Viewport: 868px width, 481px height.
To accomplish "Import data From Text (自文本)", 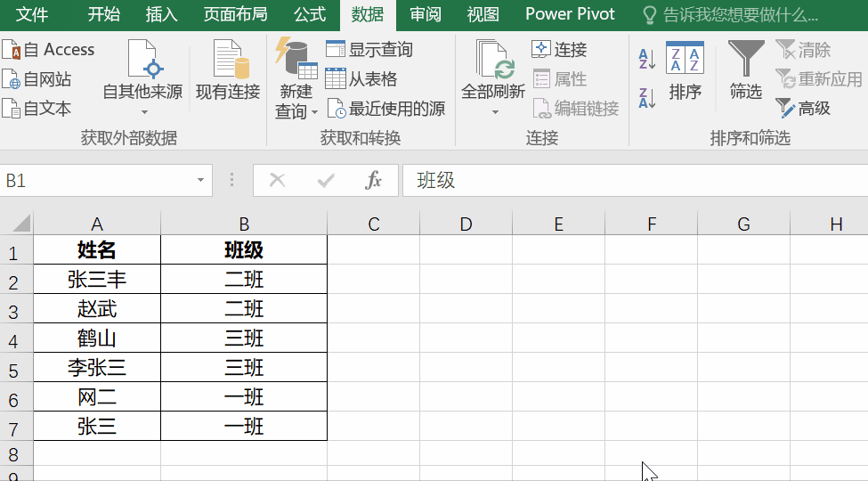I will click(37, 108).
